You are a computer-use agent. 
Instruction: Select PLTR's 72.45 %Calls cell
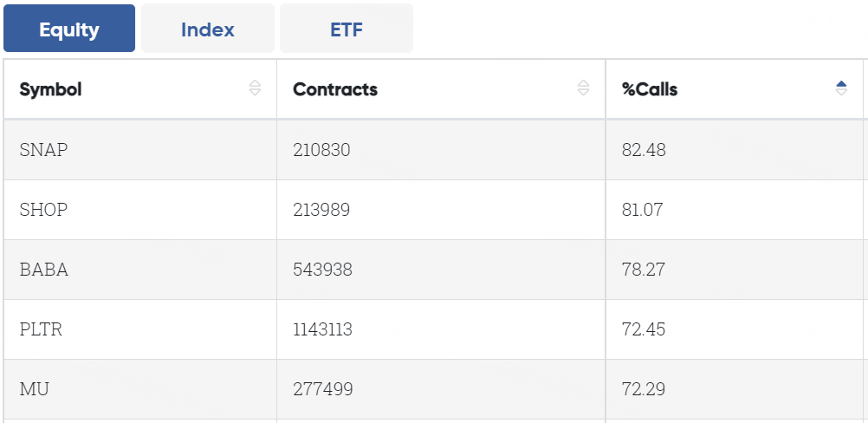[644, 329]
